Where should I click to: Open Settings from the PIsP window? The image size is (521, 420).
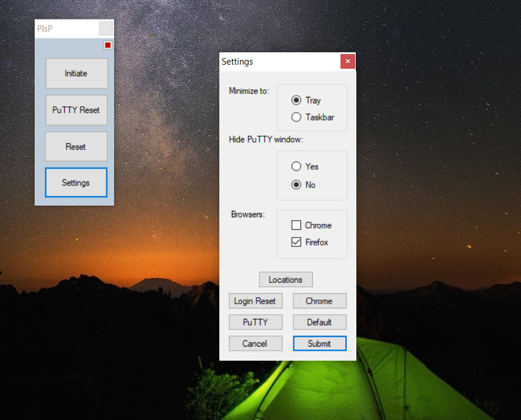tap(76, 182)
